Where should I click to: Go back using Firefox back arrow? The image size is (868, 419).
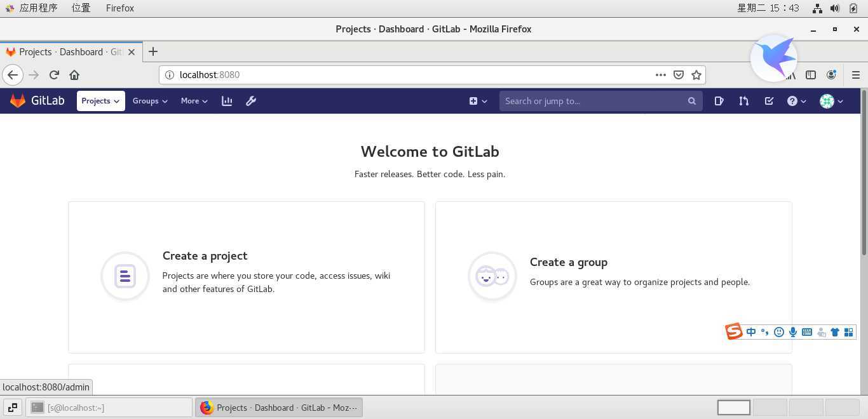pos(13,75)
